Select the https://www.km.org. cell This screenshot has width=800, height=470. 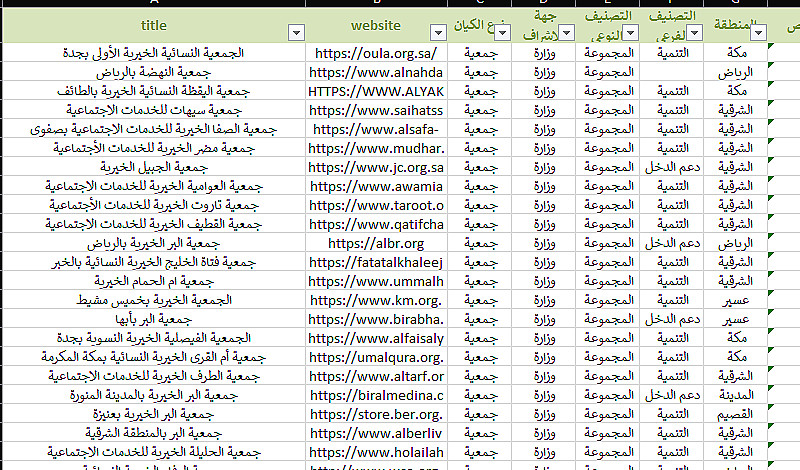pos(377,301)
